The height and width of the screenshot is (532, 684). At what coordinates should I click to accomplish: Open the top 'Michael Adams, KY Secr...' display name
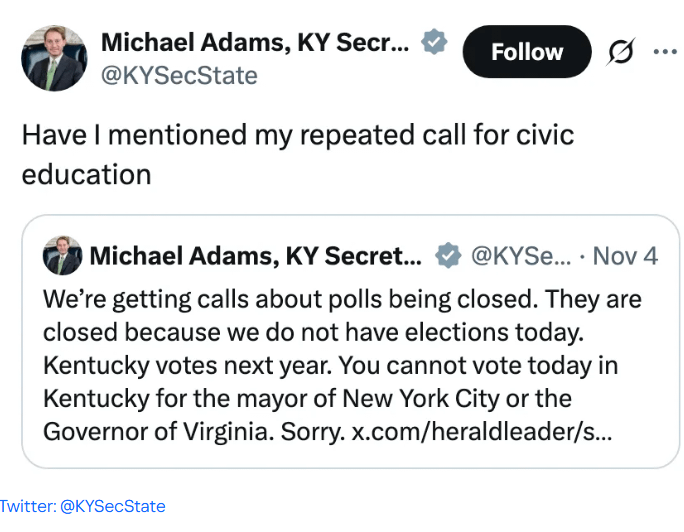pyautogui.click(x=254, y=43)
